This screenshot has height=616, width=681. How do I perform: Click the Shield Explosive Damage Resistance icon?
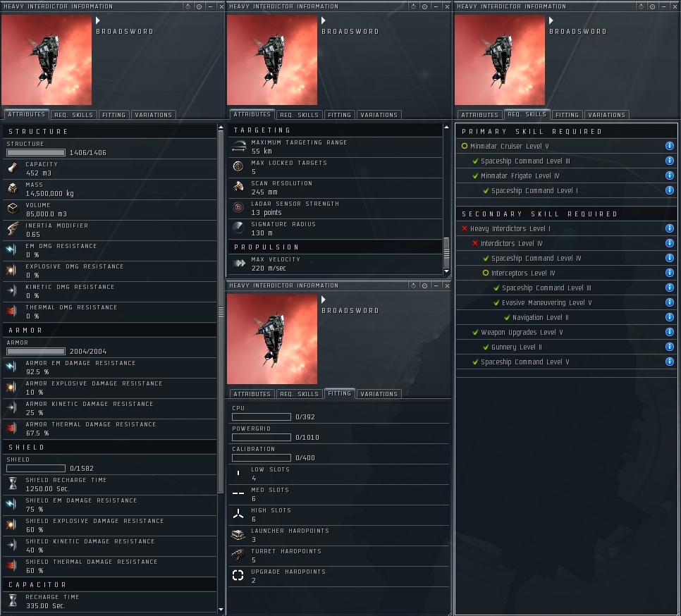(x=12, y=524)
